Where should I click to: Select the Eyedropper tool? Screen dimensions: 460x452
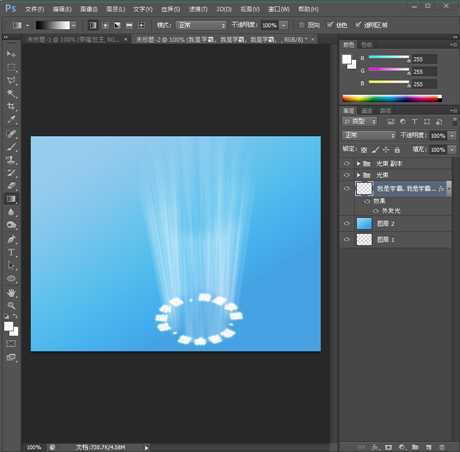(x=11, y=120)
